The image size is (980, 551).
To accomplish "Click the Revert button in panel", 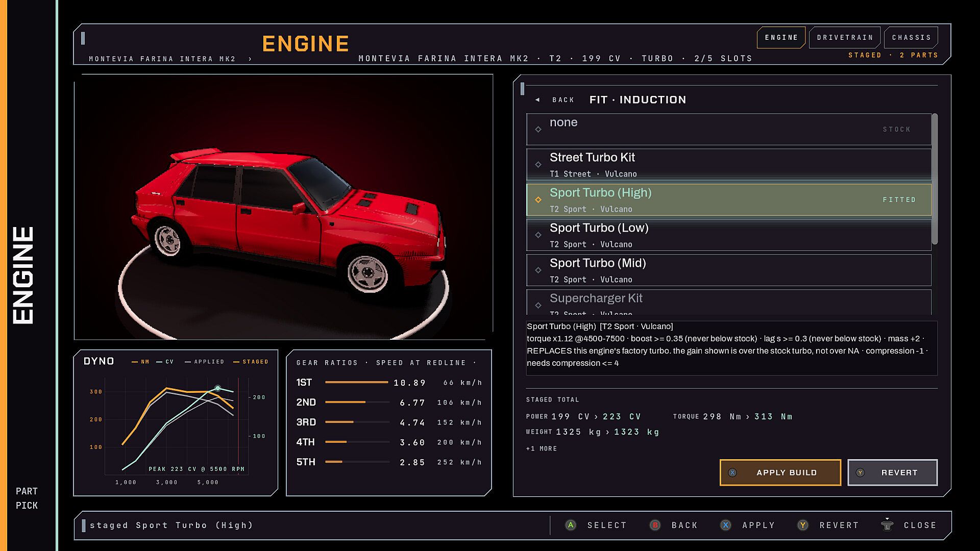I will (x=893, y=472).
